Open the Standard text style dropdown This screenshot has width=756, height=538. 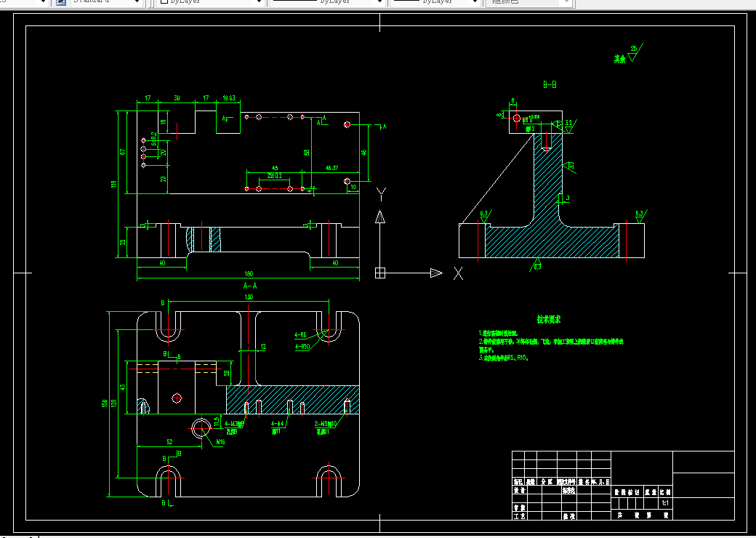pyautogui.click(x=137, y=2)
